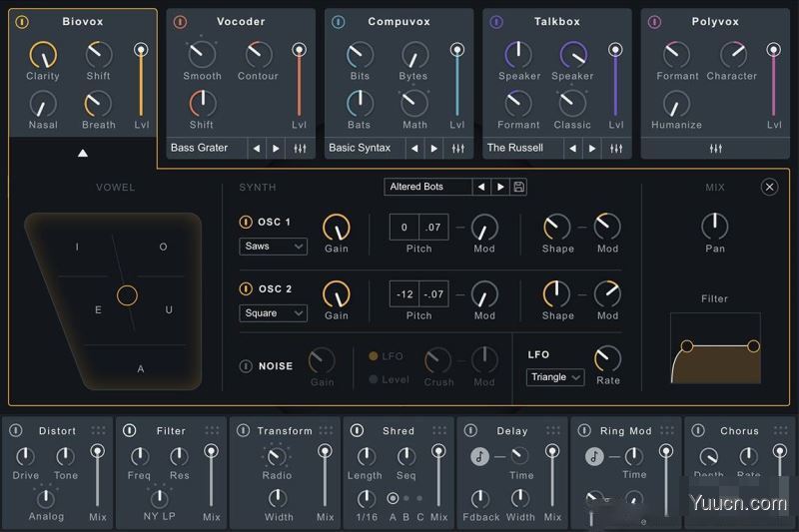Select next Vocoder preset arrow
Screen dimensions: 799x532
point(276,148)
